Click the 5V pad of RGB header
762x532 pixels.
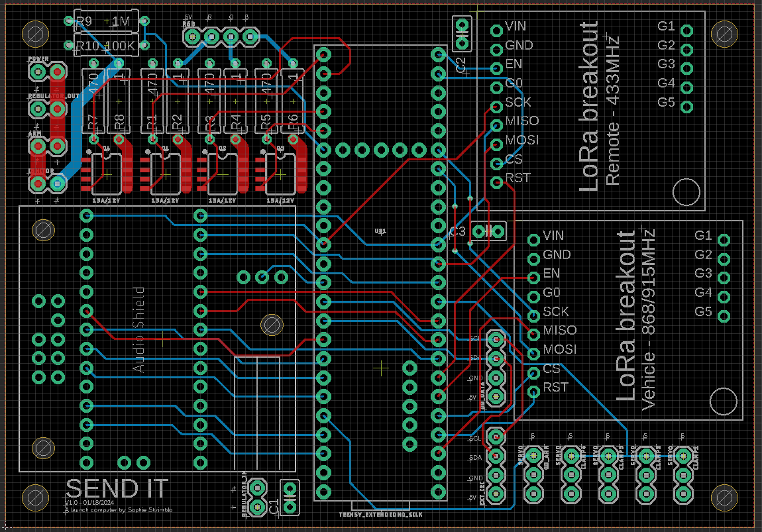point(192,36)
